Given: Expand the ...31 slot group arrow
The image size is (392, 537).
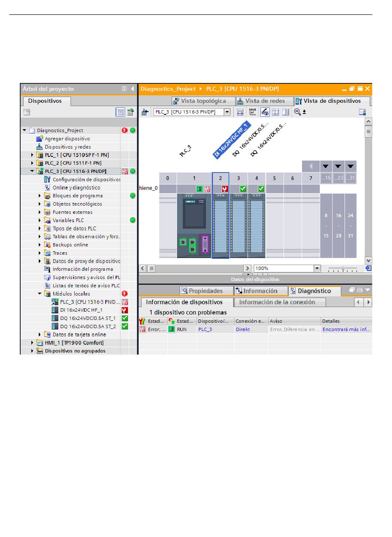Looking at the screenshot, I should [x=351, y=166].
